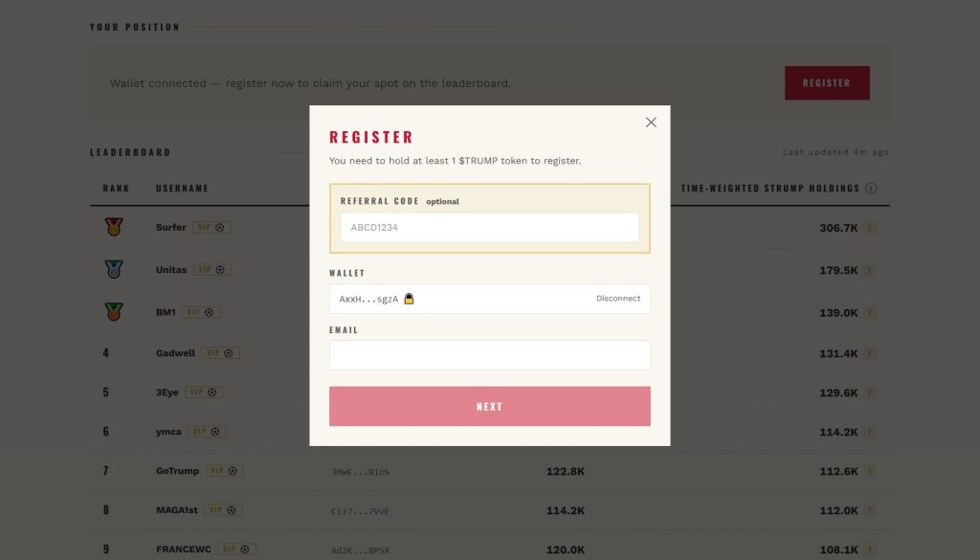The image size is (980, 560).
Task: Click the up arrow icon for Surfer's holdings
Action: click(x=869, y=228)
